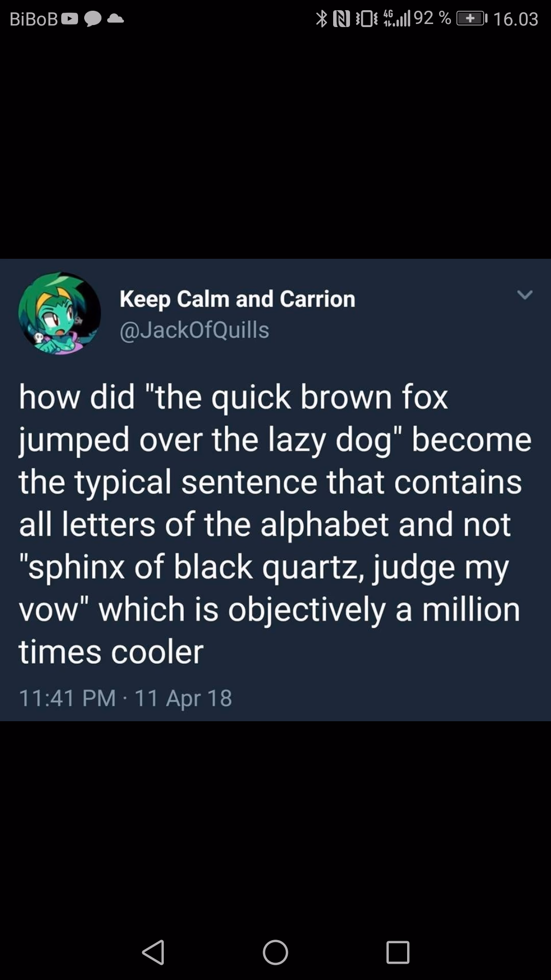The height and width of the screenshot is (980, 551).
Task: Tap the vibrate mode status icon
Action: pyautogui.click(x=366, y=19)
